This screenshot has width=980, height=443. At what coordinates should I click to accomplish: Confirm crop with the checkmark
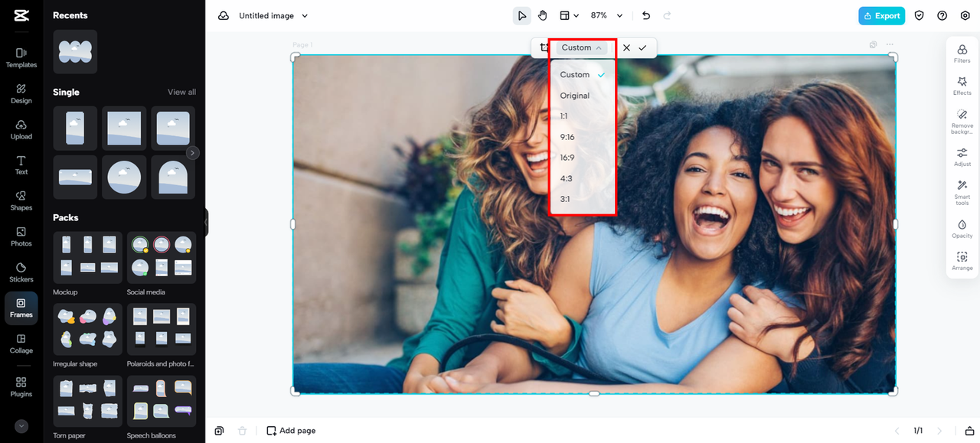coord(642,47)
